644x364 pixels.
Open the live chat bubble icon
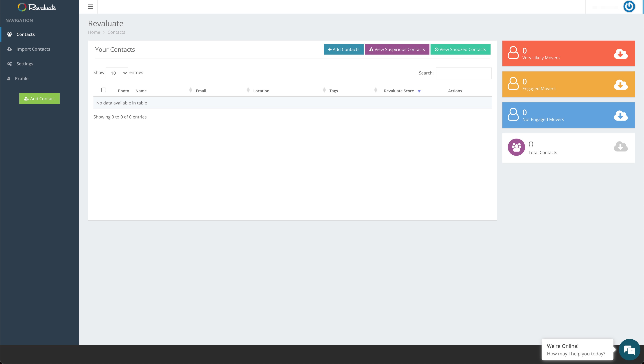tap(629, 350)
